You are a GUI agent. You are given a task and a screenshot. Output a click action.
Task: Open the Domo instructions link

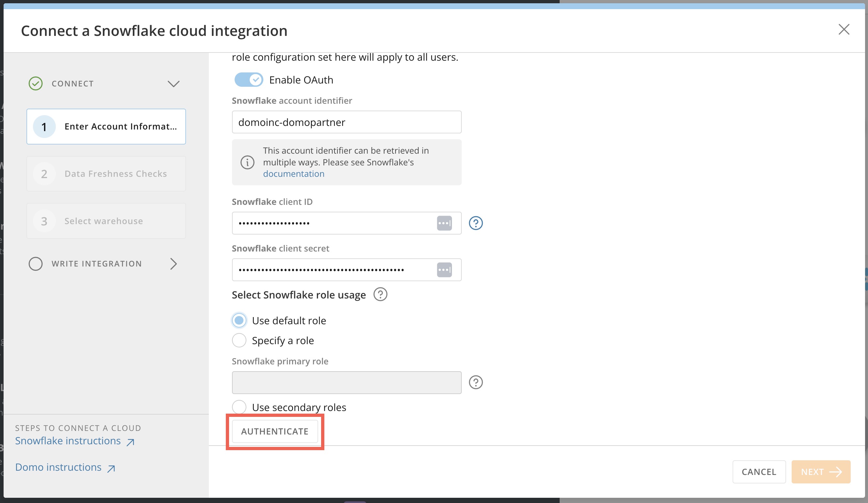coord(65,467)
